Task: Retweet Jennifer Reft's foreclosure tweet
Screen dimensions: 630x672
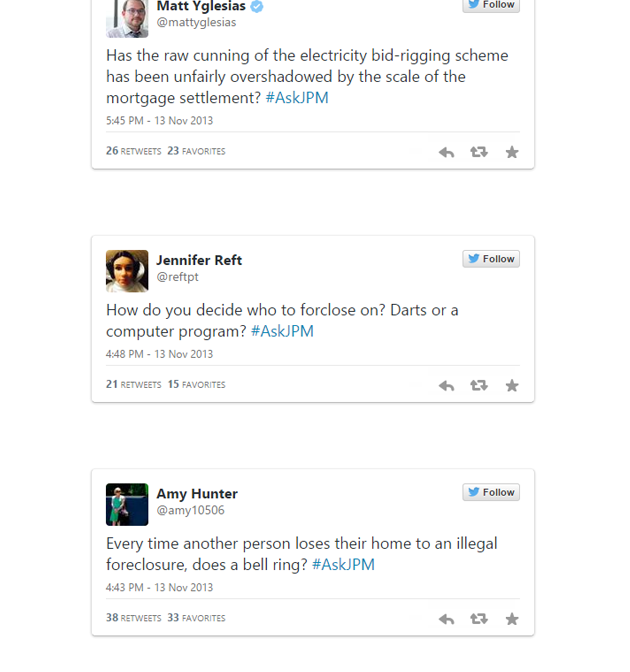Action: pos(479,385)
